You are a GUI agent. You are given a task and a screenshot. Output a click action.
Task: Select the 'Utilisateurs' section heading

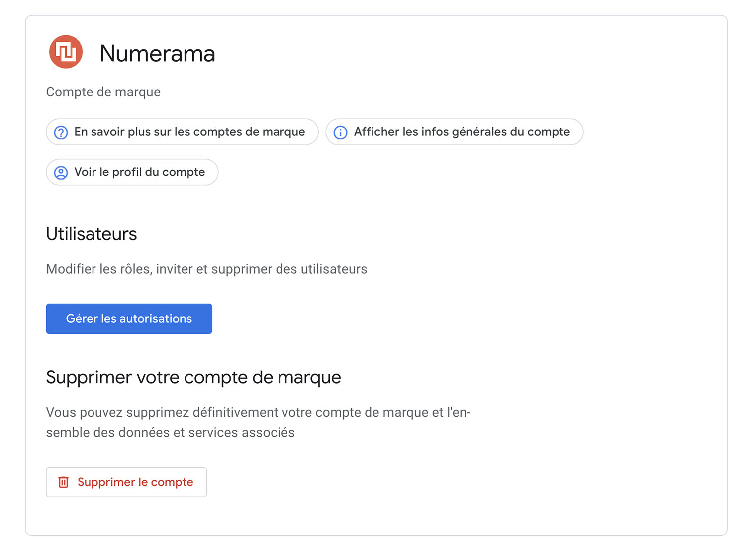92,234
